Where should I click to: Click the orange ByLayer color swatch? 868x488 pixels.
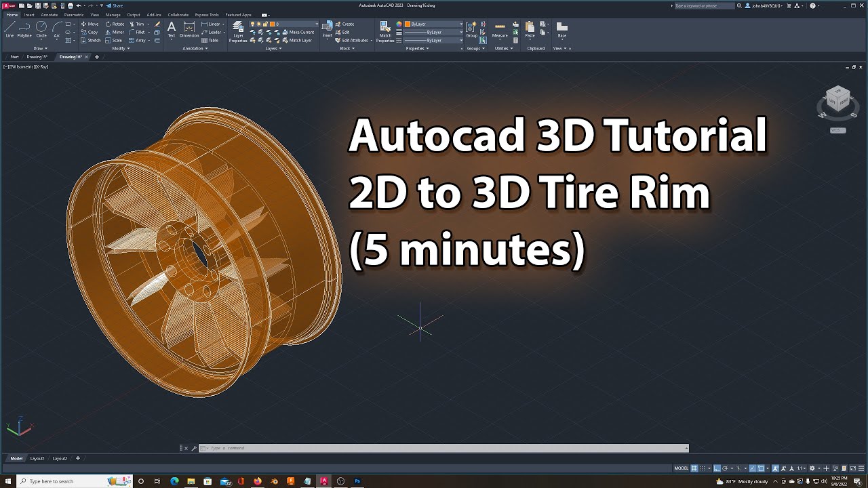pyautogui.click(x=408, y=24)
